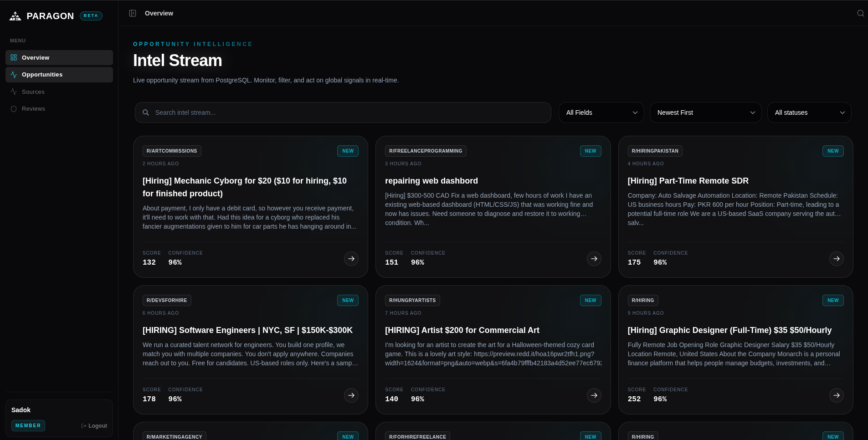Click the R/HUNGRYARTISTS source tag
The height and width of the screenshot is (440, 868).
pyautogui.click(x=412, y=301)
